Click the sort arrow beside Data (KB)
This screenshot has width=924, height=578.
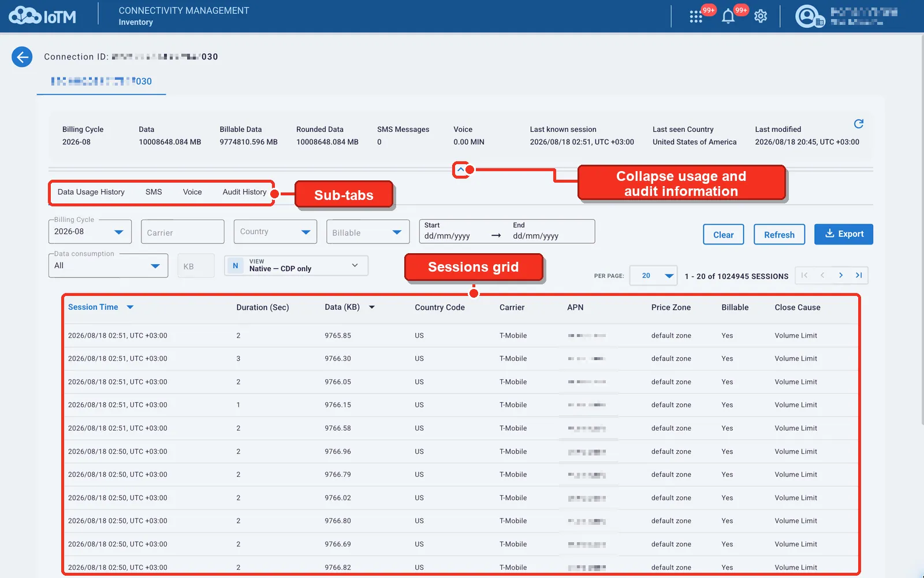(x=372, y=307)
